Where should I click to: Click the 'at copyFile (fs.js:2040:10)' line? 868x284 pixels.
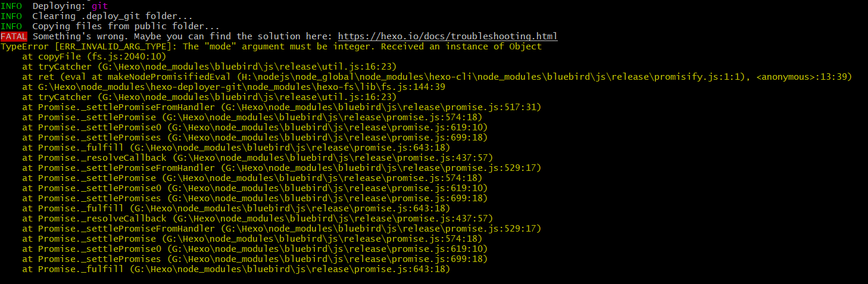click(95, 57)
